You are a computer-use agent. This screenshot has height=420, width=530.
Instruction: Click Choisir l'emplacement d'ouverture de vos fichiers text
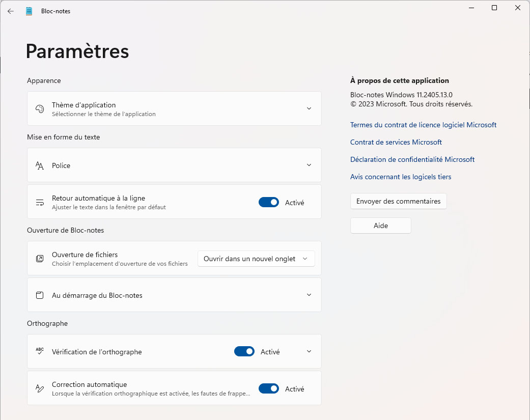click(120, 264)
